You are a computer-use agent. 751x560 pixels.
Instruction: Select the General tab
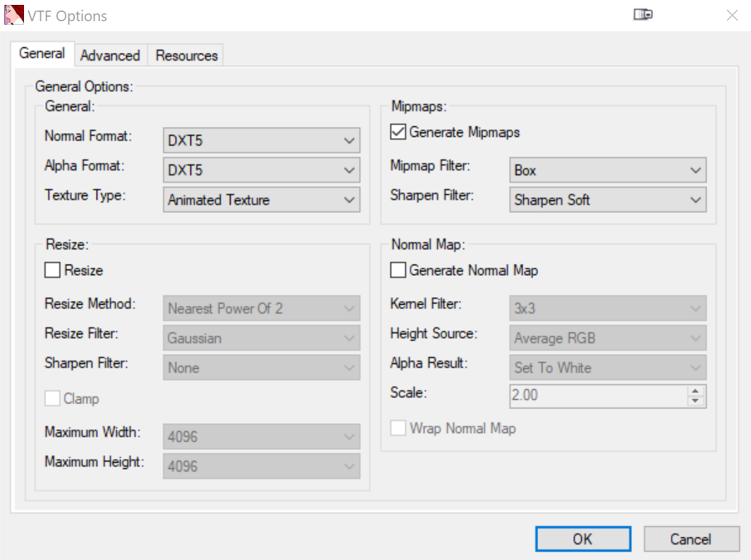click(x=42, y=54)
